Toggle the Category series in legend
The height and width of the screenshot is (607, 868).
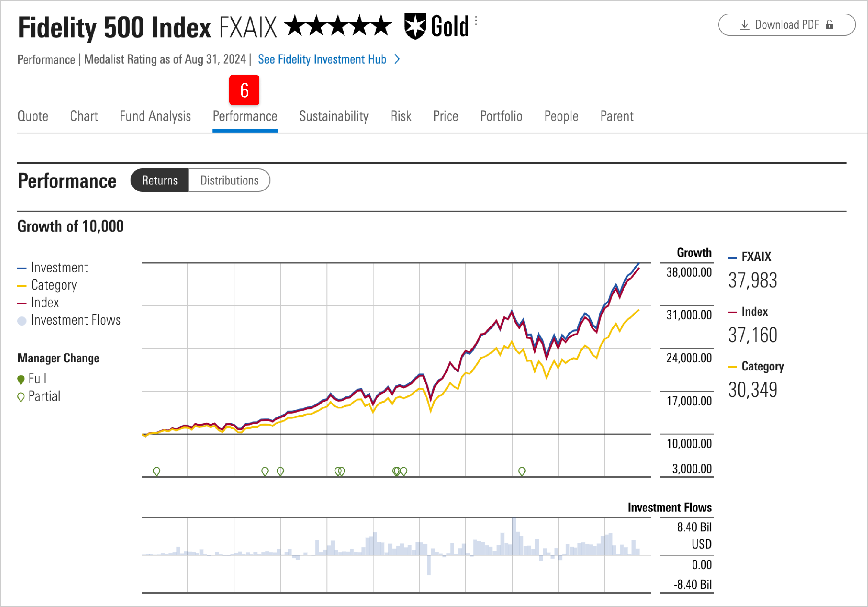[x=53, y=285]
